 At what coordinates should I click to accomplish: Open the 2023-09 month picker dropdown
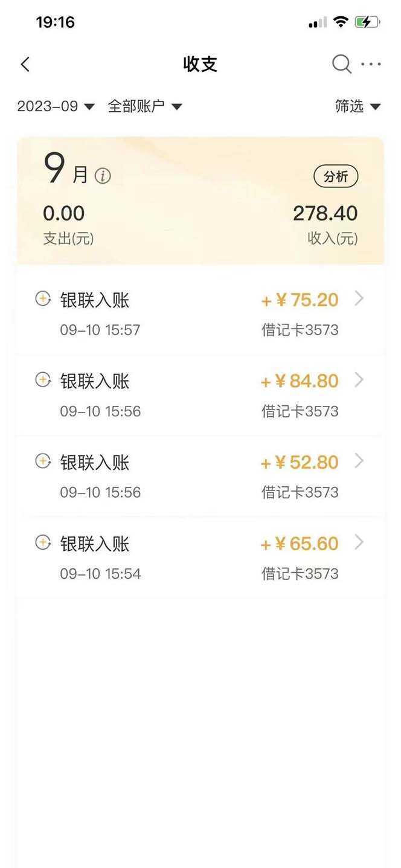click(55, 106)
